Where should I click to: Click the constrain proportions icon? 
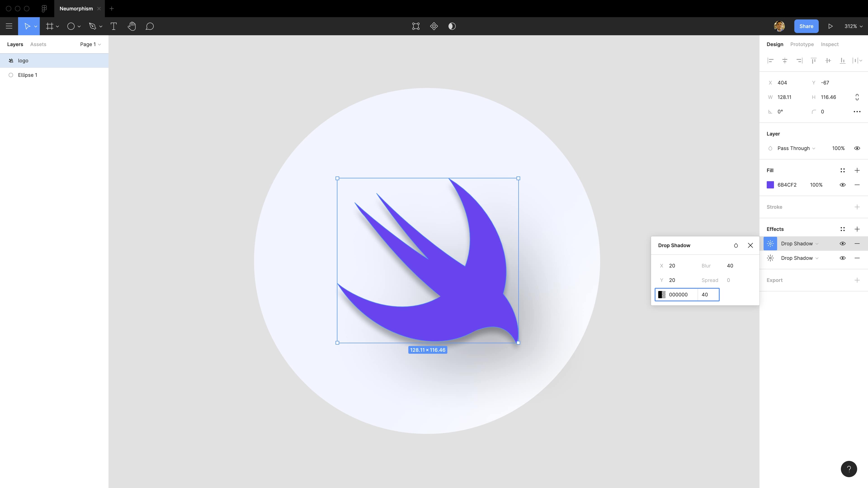857,97
